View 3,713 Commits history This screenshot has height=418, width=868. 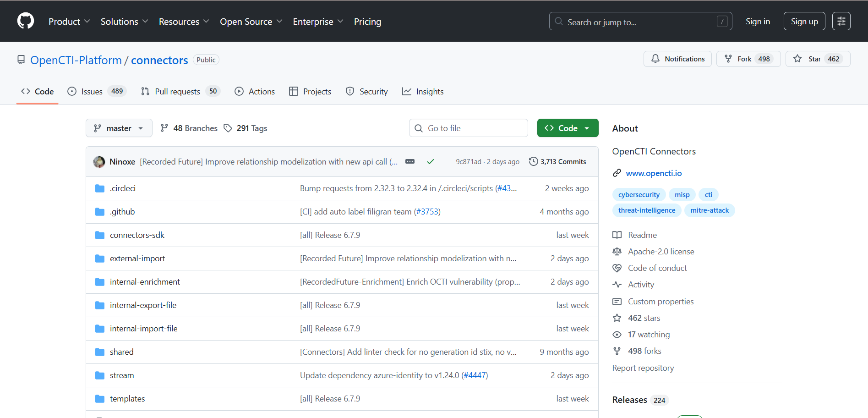[558, 161]
